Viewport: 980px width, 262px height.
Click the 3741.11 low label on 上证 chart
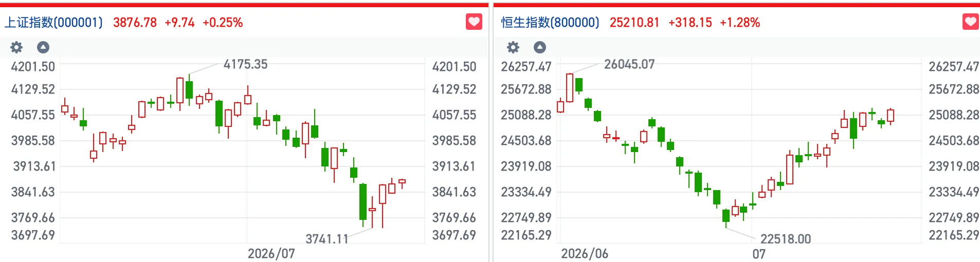tap(327, 239)
